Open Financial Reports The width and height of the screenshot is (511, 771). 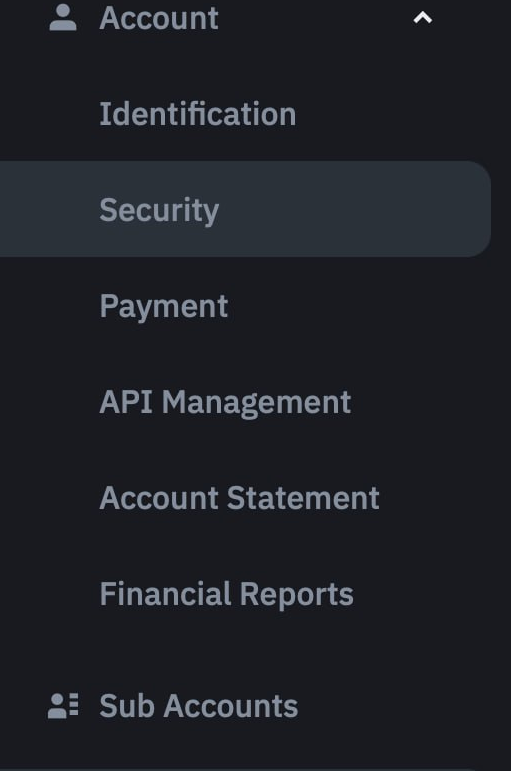tap(227, 594)
